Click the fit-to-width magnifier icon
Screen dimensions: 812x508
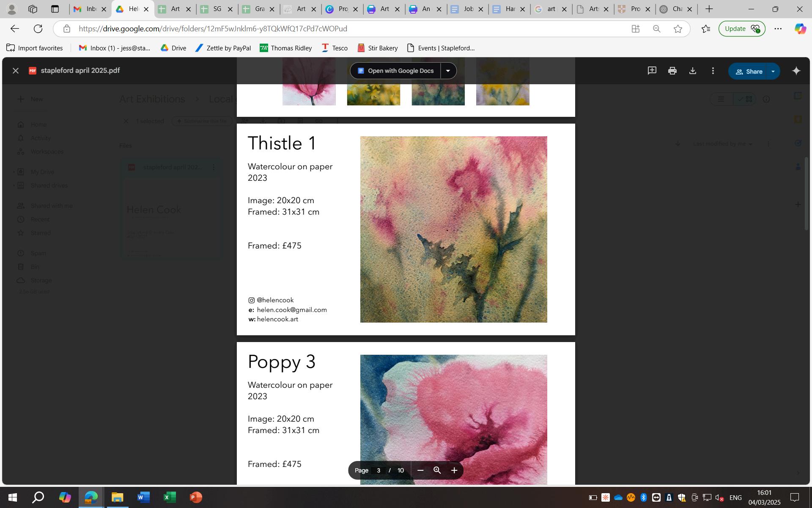pyautogui.click(x=437, y=470)
